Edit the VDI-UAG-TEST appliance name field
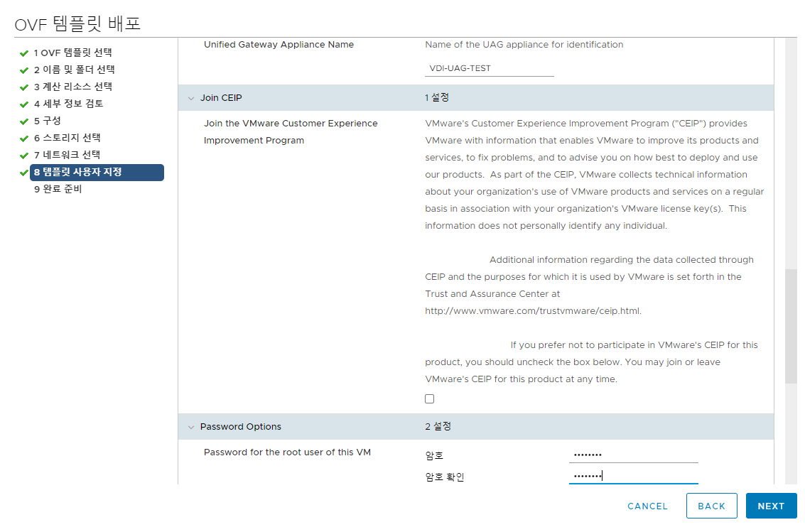This screenshot has width=805, height=532. pos(490,68)
